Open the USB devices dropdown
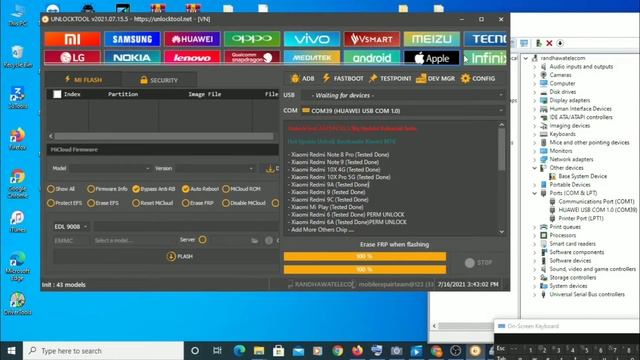 [403, 95]
